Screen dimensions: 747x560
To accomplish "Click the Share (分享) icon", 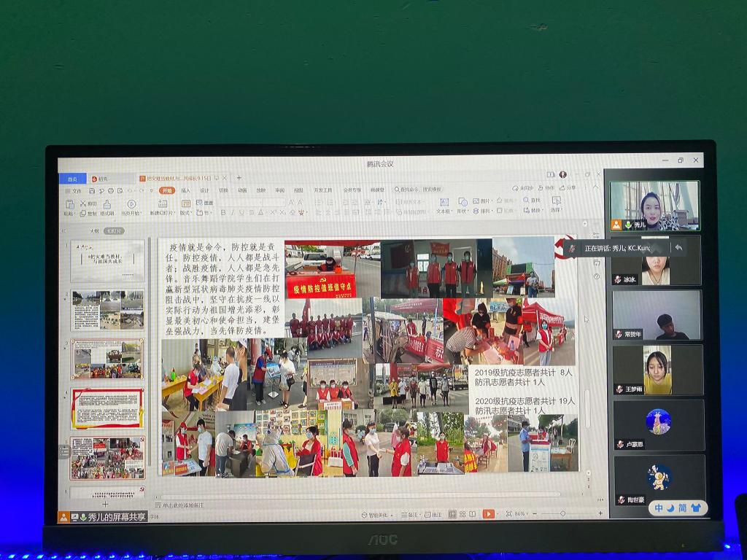I will [562, 187].
